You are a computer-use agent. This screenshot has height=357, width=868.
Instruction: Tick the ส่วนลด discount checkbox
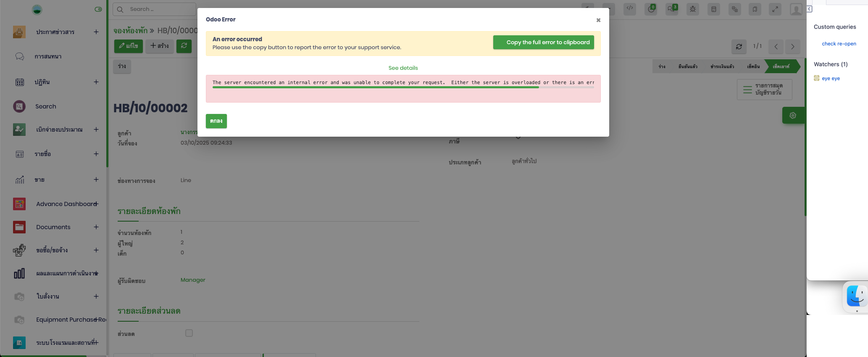click(189, 333)
